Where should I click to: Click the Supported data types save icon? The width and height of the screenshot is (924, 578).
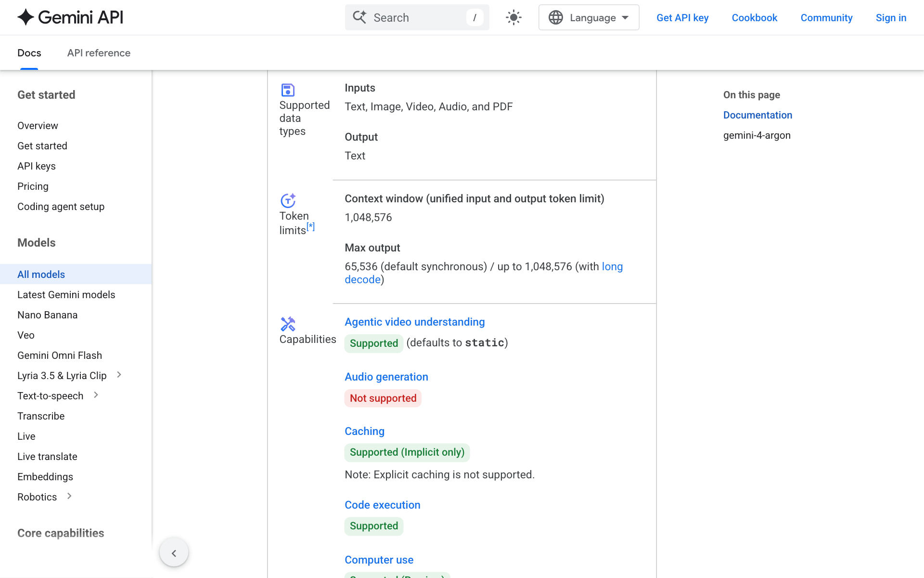[x=288, y=90]
